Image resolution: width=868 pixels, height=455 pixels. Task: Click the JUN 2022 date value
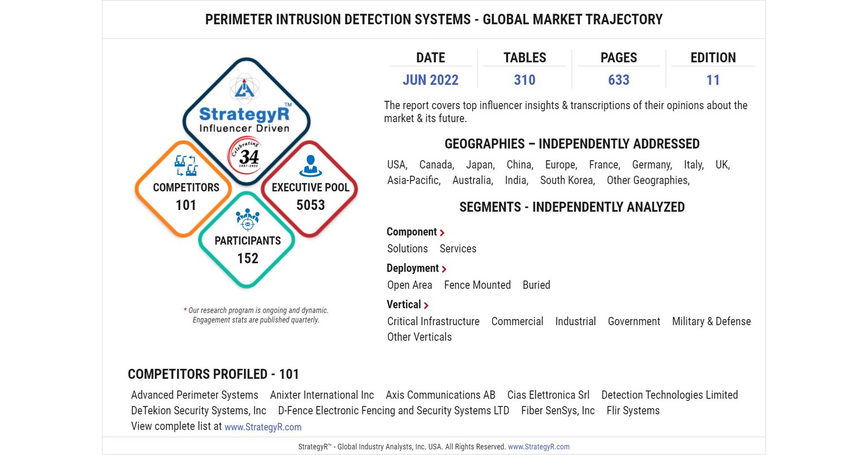pos(430,80)
